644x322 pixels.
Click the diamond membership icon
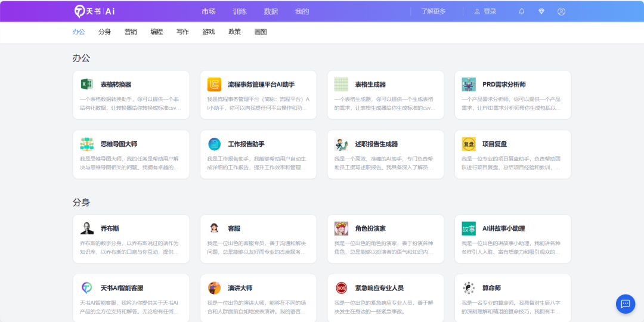click(541, 11)
